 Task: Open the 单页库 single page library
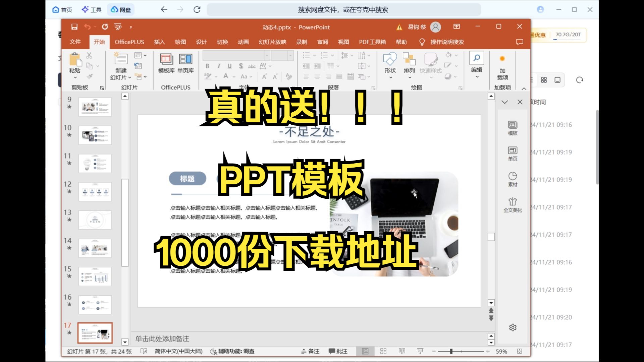(x=185, y=63)
